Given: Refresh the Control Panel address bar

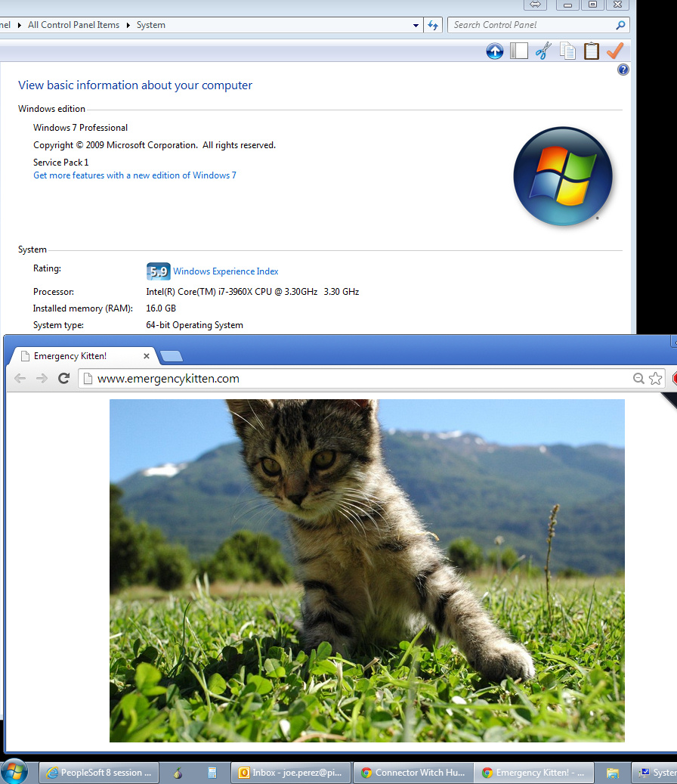Looking at the screenshot, I should (433, 25).
